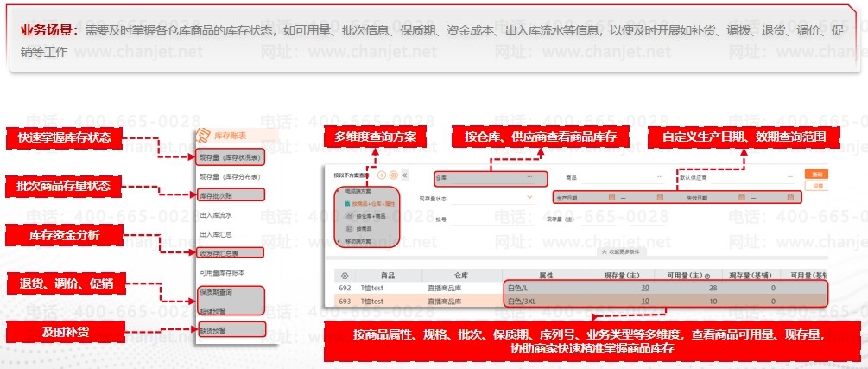Click the 仓库 field ellipsis picker
This screenshot has width=868, height=369.
click(x=531, y=178)
